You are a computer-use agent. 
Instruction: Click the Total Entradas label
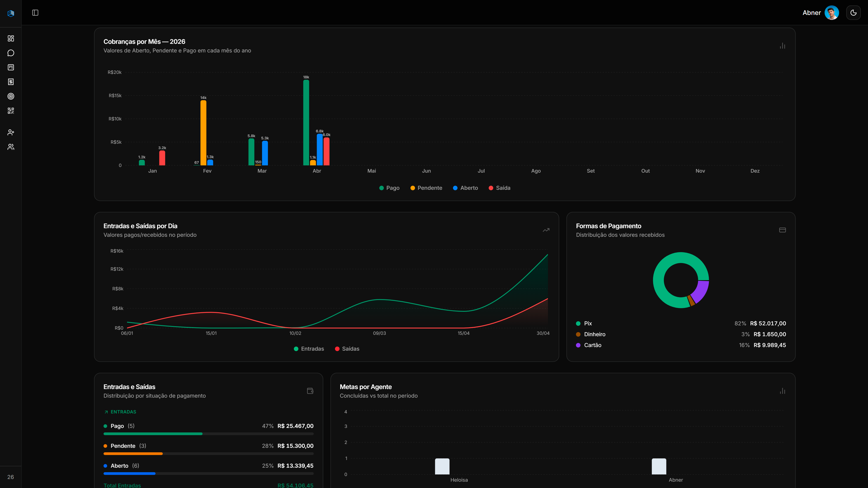(x=122, y=485)
